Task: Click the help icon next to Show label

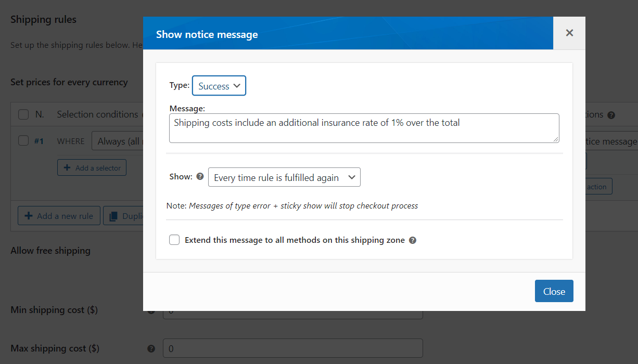Action: point(200,177)
